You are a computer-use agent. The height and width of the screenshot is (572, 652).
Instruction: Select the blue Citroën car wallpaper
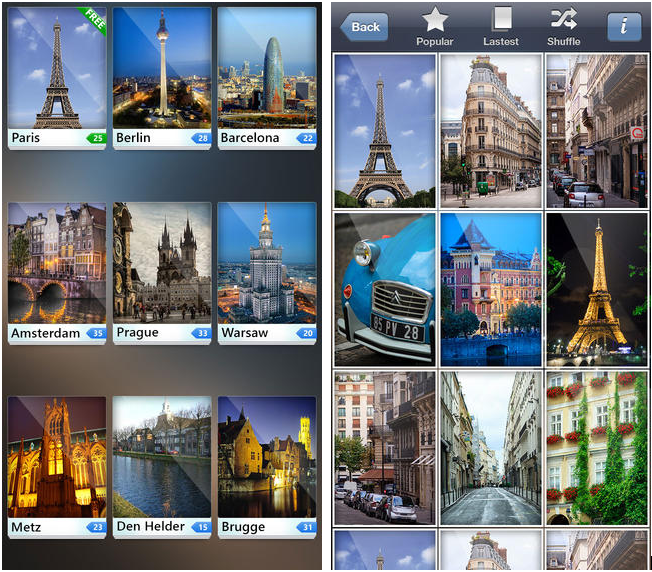coord(385,290)
